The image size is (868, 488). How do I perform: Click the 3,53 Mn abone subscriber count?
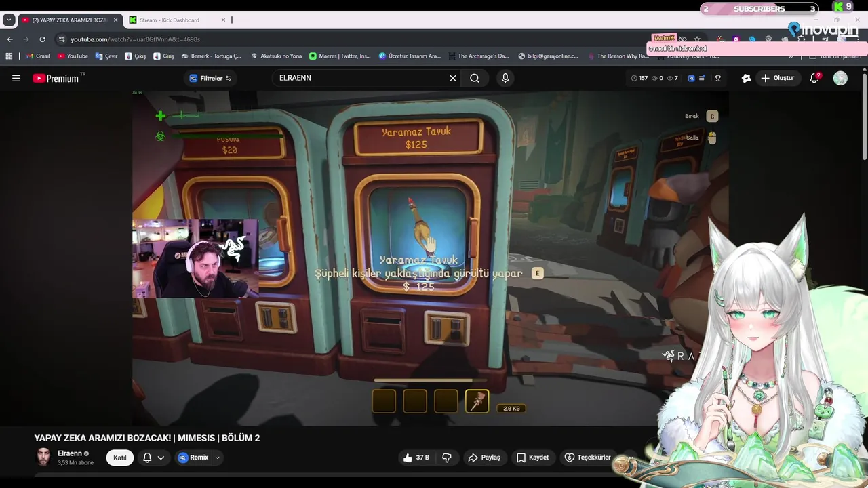pyautogui.click(x=76, y=463)
